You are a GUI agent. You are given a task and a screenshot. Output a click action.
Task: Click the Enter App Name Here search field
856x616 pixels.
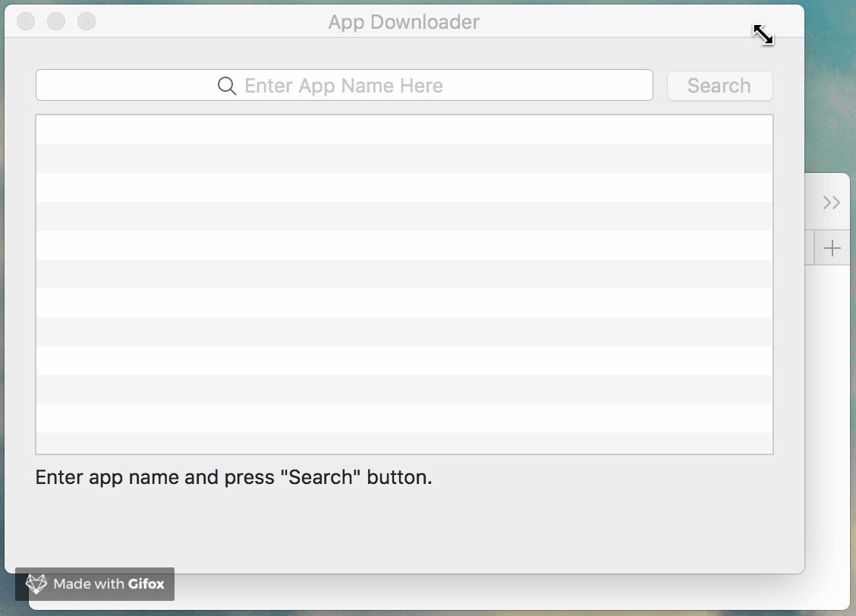345,85
